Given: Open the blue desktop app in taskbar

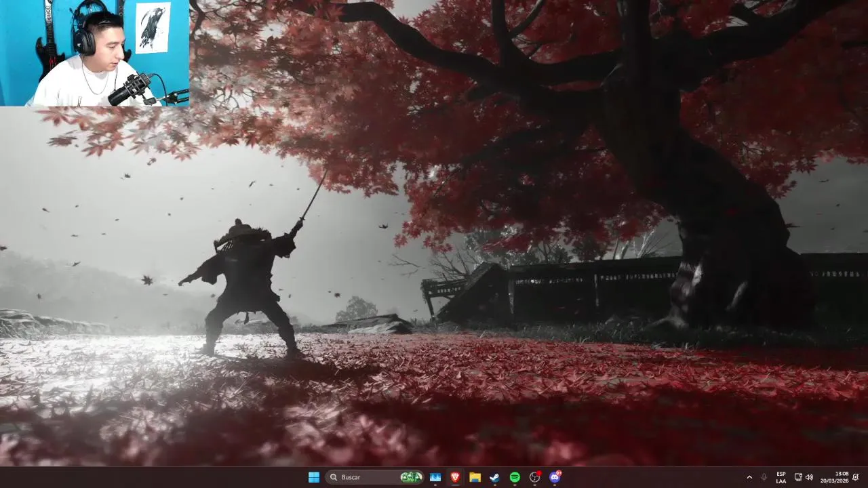Looking at the screenshot, I should pos(435,477).
